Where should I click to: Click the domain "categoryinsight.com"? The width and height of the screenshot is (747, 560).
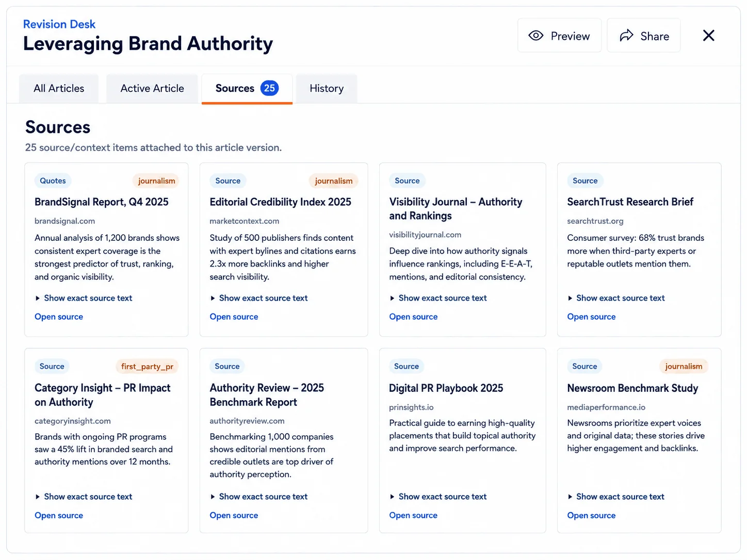coord(73,421)
